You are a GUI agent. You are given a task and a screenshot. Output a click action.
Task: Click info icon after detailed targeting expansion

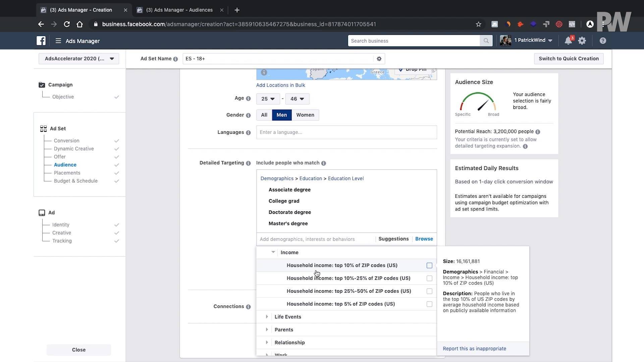tap(525, 146)
